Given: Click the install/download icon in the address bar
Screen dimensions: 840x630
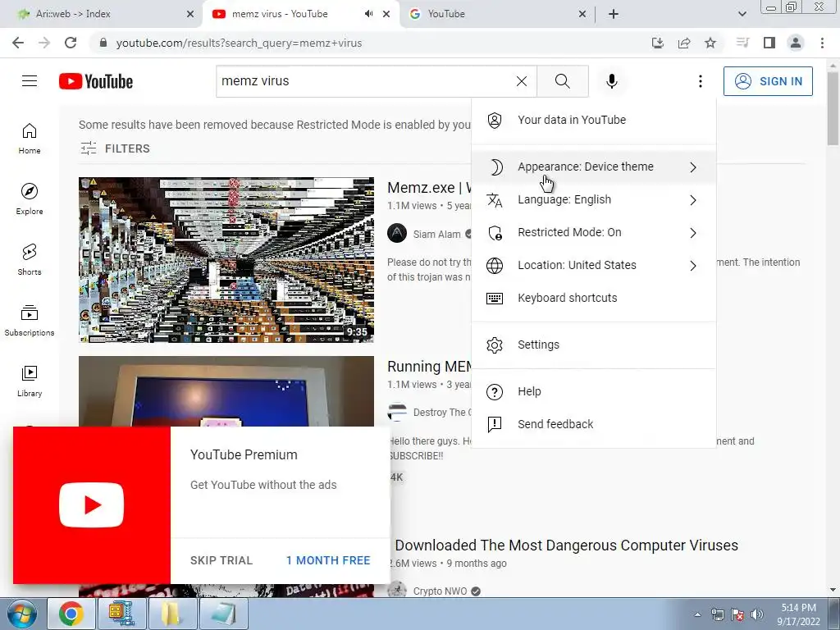Looking at the screenshot, I should pyautogui.click(x=658, y=43).
